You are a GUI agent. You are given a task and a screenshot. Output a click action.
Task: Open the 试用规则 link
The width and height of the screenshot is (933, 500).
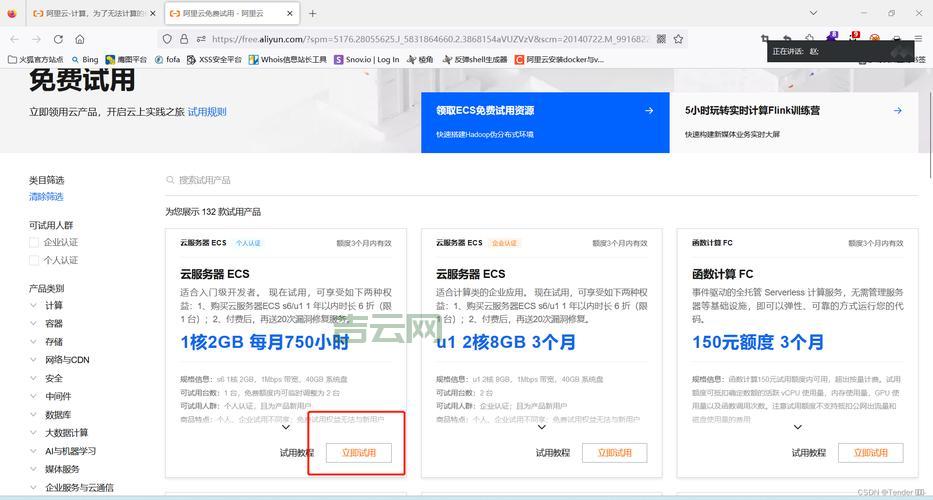(207, 111)
